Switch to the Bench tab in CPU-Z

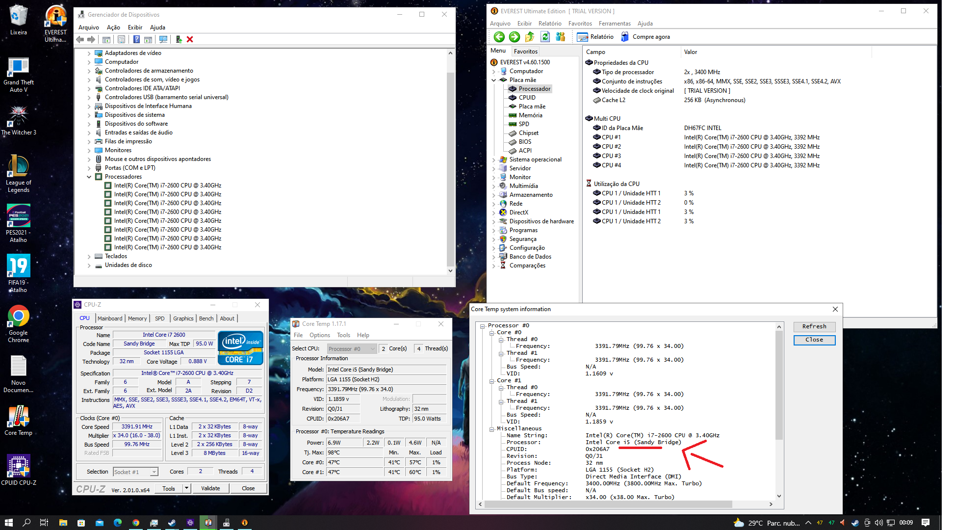206,318
